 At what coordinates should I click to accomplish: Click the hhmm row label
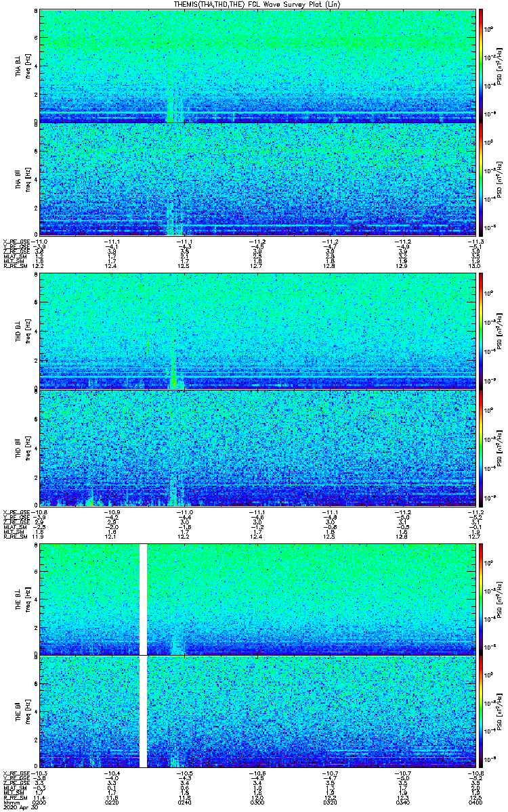pos(10,801)
